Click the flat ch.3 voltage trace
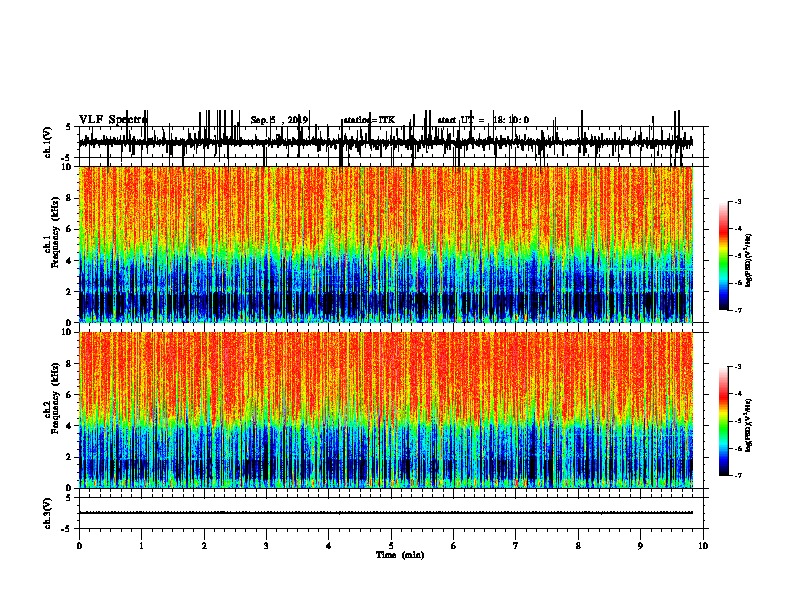 click(386, 513)
